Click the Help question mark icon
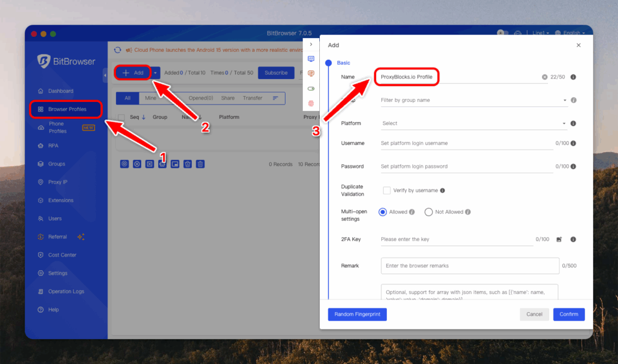This screenshot has width=618, height=364. pyautogui.click(x=40, y=310)
